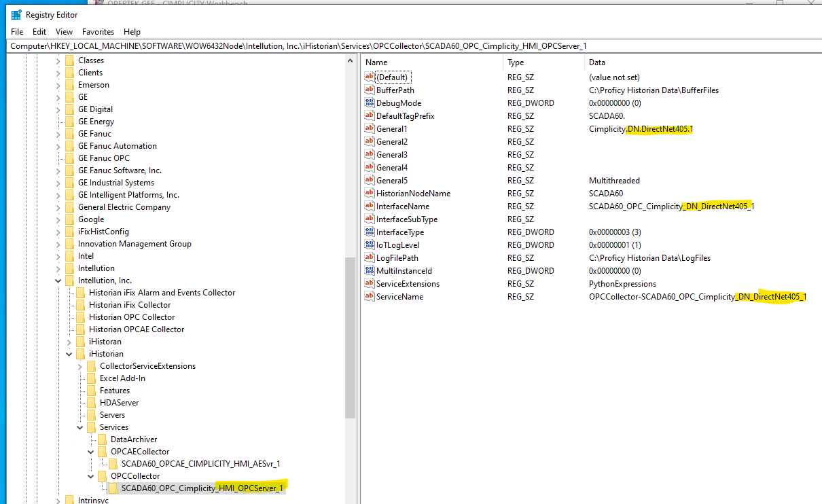Viewport: 822px width, 504px height.
Task: Click the HistorianNodeName value icon
Action: (370, 193)
